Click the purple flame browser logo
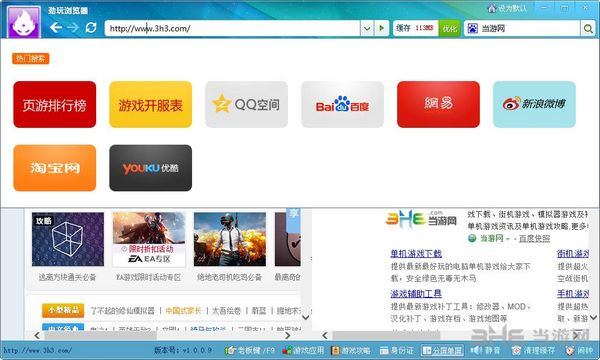 [x=24, y=22]
